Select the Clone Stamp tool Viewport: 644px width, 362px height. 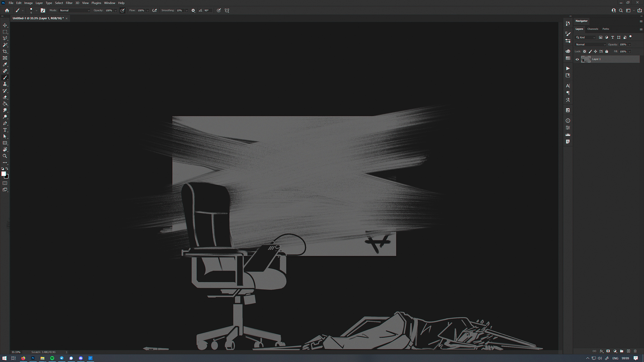click(x=5, y=84)
